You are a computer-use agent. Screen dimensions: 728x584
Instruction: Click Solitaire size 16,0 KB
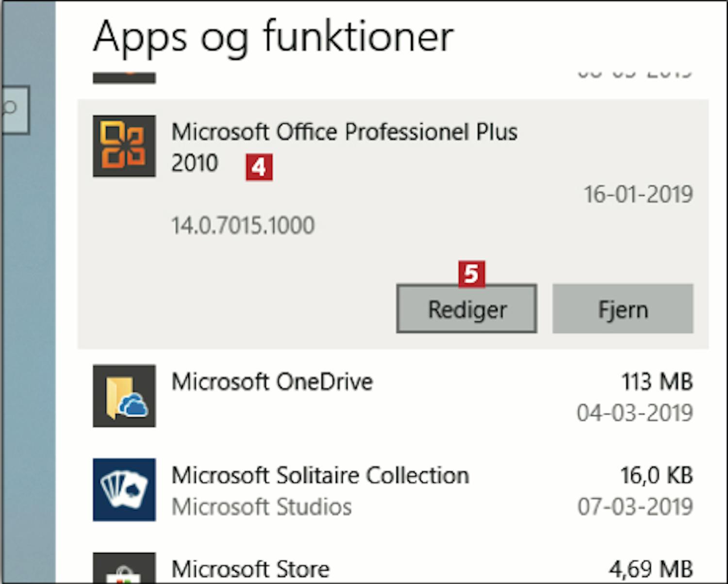656,475
